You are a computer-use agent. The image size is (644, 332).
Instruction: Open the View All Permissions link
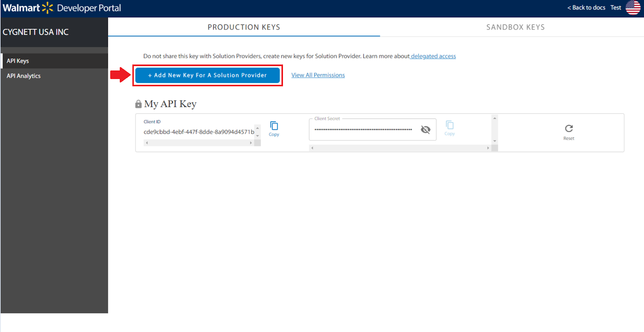click(318, 75)
